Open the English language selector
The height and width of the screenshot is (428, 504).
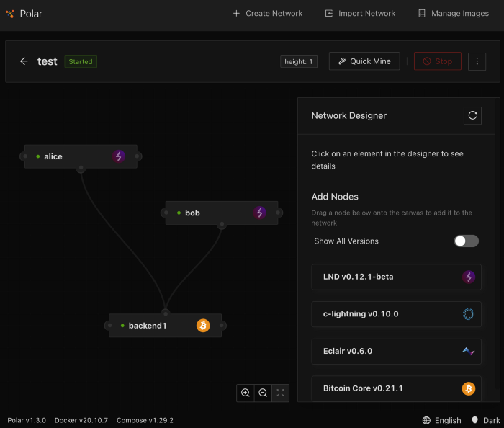coord(441,420)
